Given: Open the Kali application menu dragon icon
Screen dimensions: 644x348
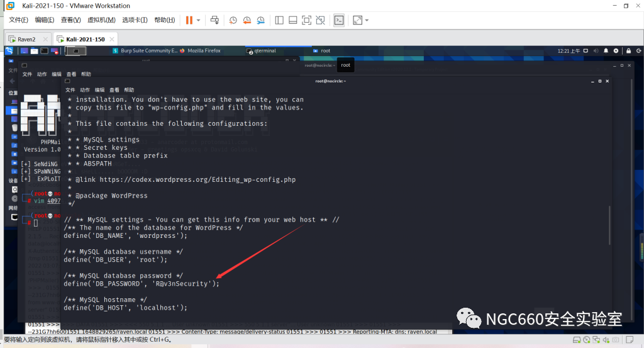Looking at the screenshot, I should (9, 50).
